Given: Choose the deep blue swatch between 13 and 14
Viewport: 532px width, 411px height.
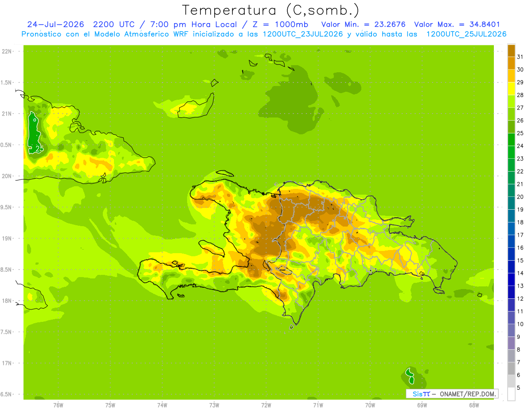Looking at the screenshot, I should [x=511, y=279].
